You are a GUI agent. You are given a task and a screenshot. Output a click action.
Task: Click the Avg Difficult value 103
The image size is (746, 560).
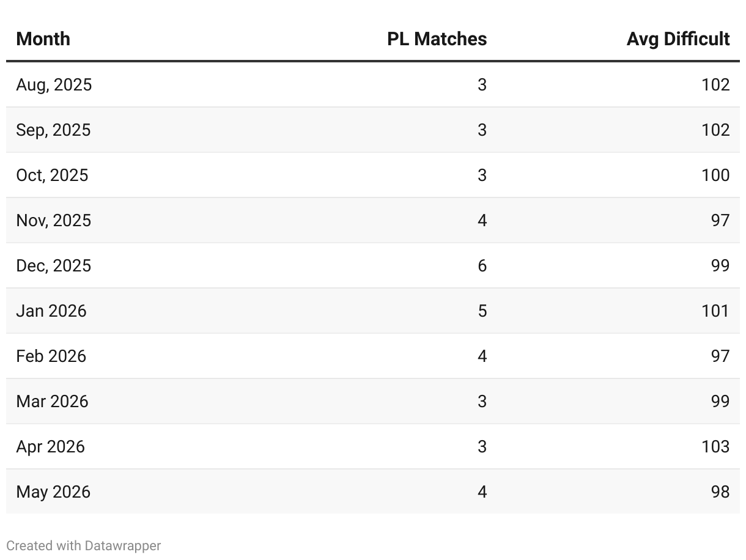[x=715, y=446]
